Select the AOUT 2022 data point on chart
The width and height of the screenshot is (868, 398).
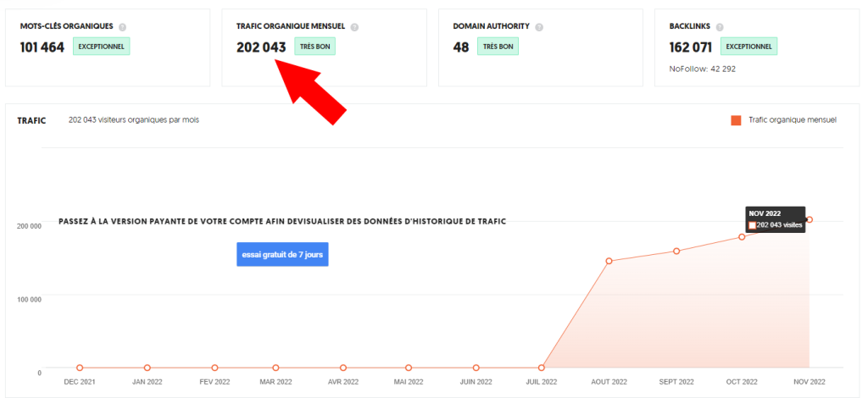[x=609, y=261]
